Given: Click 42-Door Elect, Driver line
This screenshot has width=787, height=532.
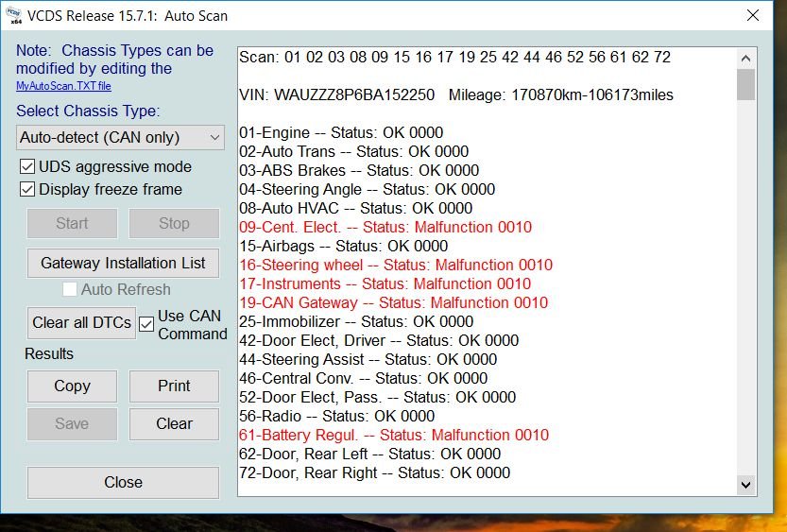Looking at the screenshot, I should coord(379,341).
